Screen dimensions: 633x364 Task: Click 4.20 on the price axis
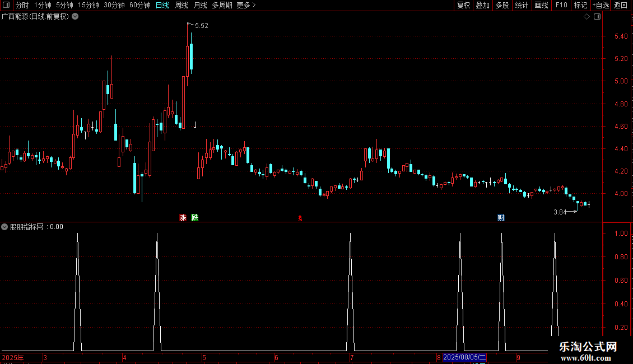pyautogui.click(x=621, y=171)
